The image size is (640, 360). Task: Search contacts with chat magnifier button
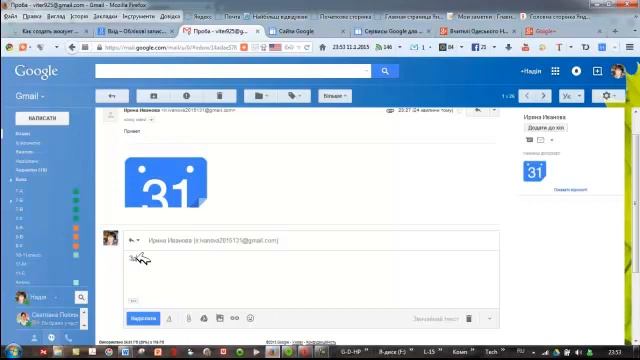[81, 298]
